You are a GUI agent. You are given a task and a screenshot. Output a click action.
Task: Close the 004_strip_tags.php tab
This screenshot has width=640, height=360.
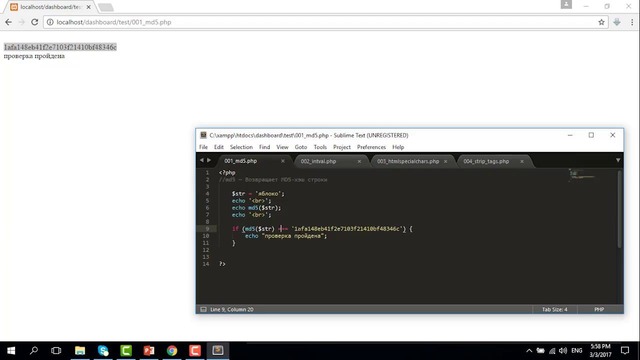522,161
